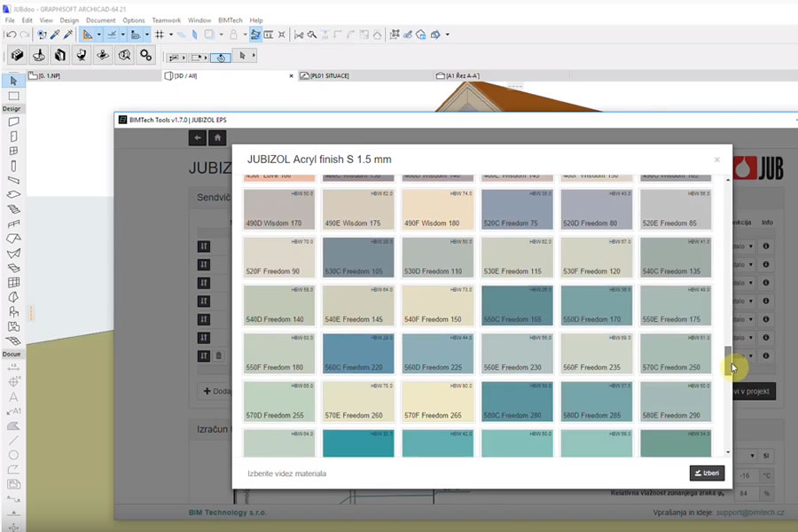This screenshot has height=532, width=798.
Task: Select the 580C Freedom 280 swatch
Action: [517, 402]
